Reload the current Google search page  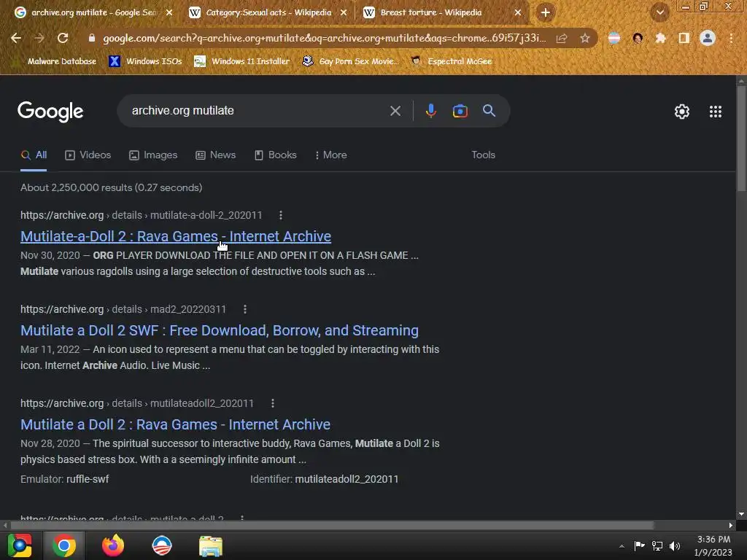pyautogui.click(x=63, y=38)
